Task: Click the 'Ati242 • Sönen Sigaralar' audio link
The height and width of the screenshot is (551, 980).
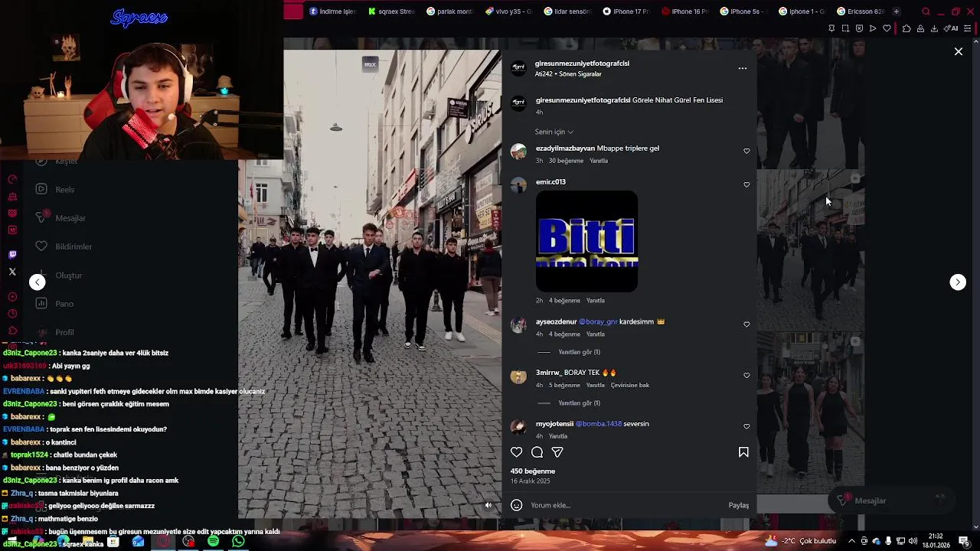Action: [x=568, y=74]
